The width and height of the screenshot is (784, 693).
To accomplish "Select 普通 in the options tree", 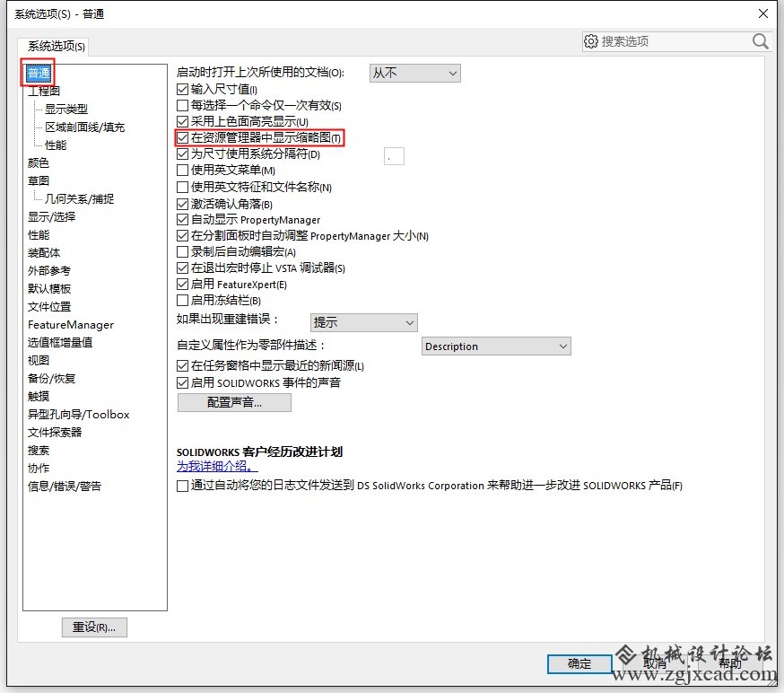I will point(39,73).
